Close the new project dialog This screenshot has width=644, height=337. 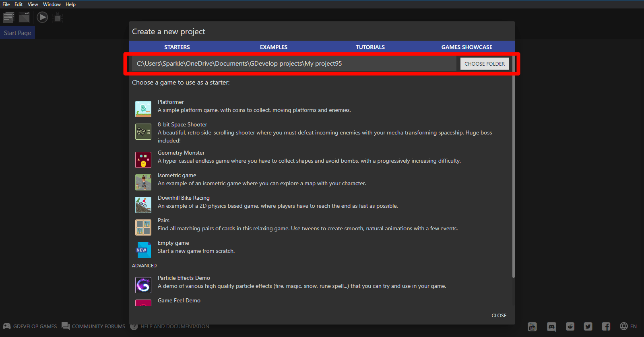click(499, 316)
